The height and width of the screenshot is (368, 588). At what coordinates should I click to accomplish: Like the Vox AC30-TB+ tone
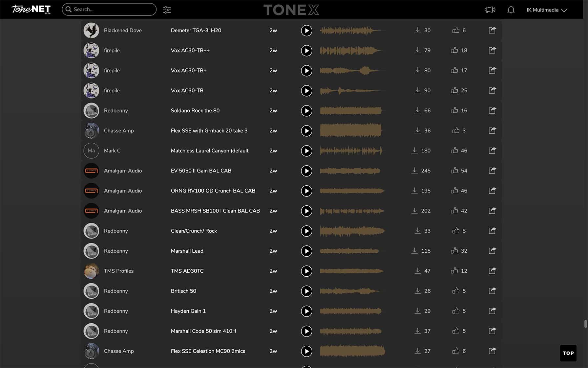(454, 70)
